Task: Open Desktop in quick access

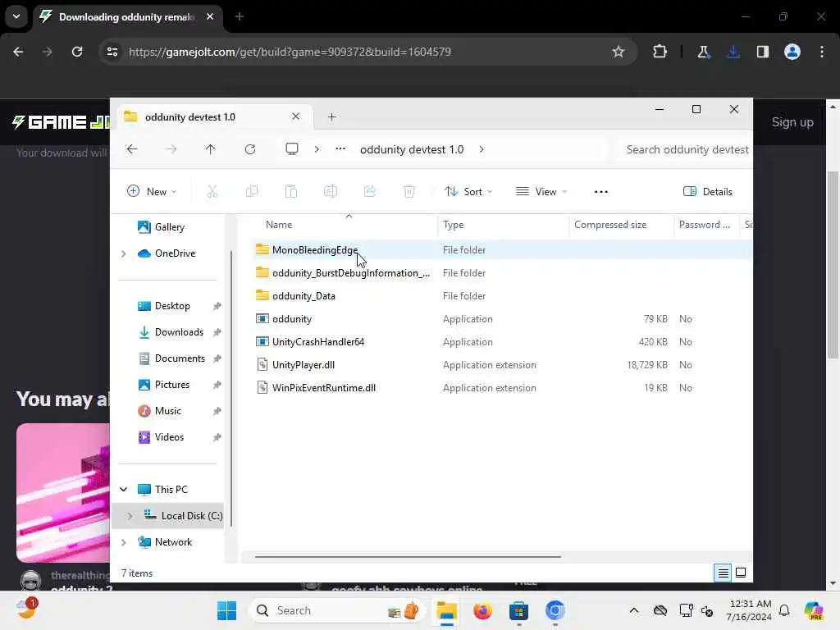Action: [x=171, y=306]
